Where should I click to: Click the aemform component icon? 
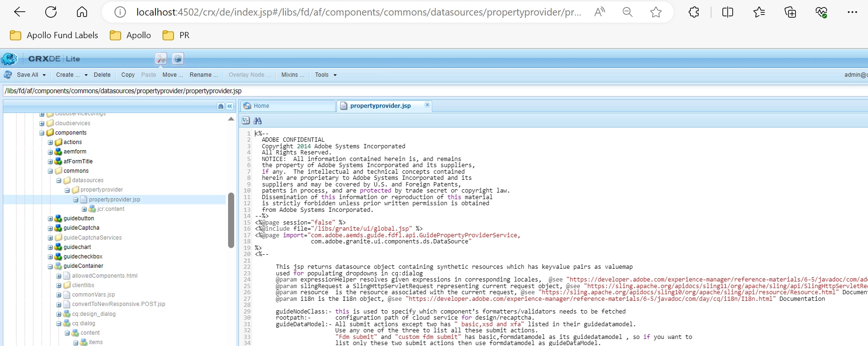tap(58, 152)
